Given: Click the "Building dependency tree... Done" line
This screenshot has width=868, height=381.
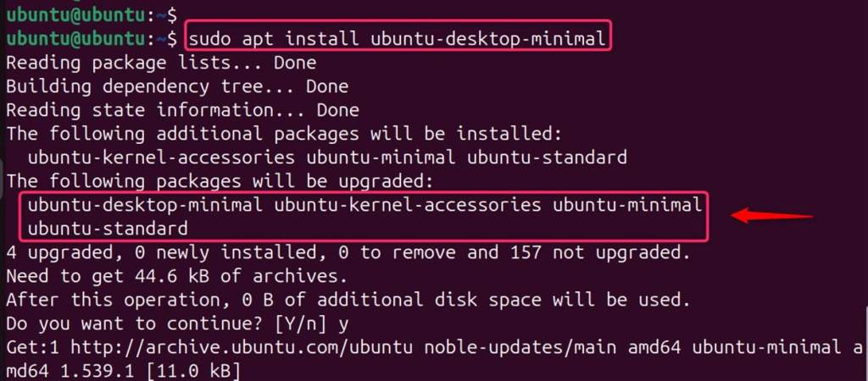Looking at the screenshot, I should click(x=177, y=87).
